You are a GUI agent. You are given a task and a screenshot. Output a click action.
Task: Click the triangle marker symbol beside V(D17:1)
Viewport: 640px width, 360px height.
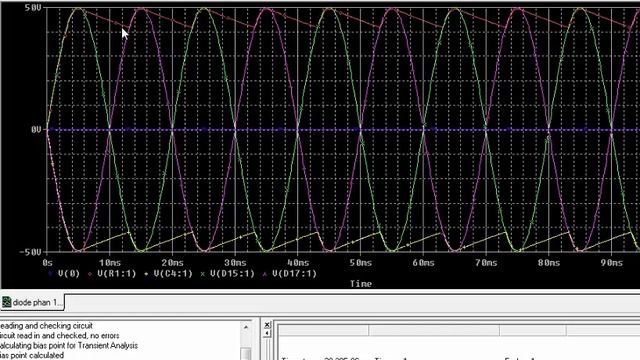coord(264,274)
